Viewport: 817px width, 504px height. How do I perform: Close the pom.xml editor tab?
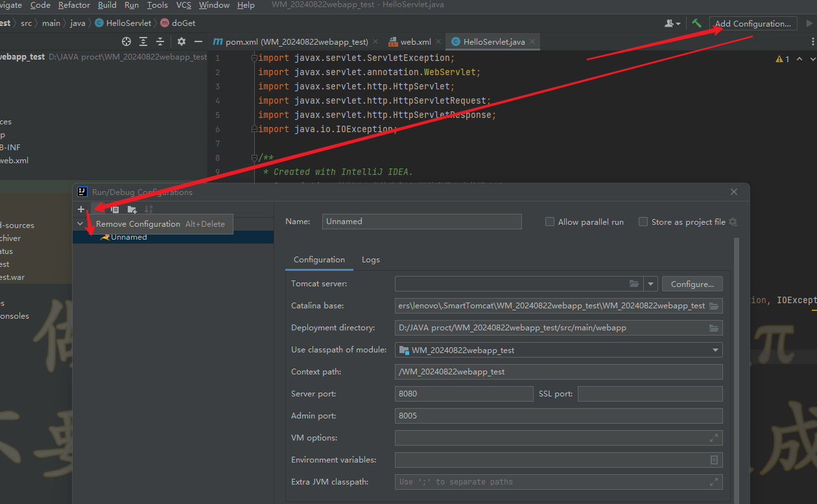point(376,41)
